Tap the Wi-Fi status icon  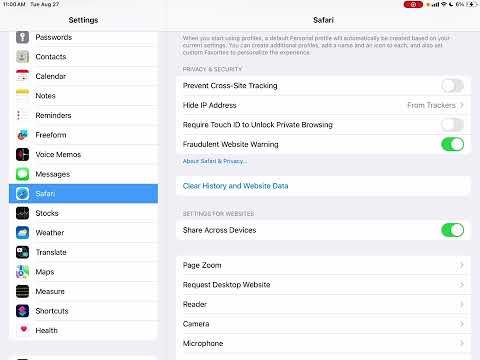pyautogui.click(x=444, y=4)
